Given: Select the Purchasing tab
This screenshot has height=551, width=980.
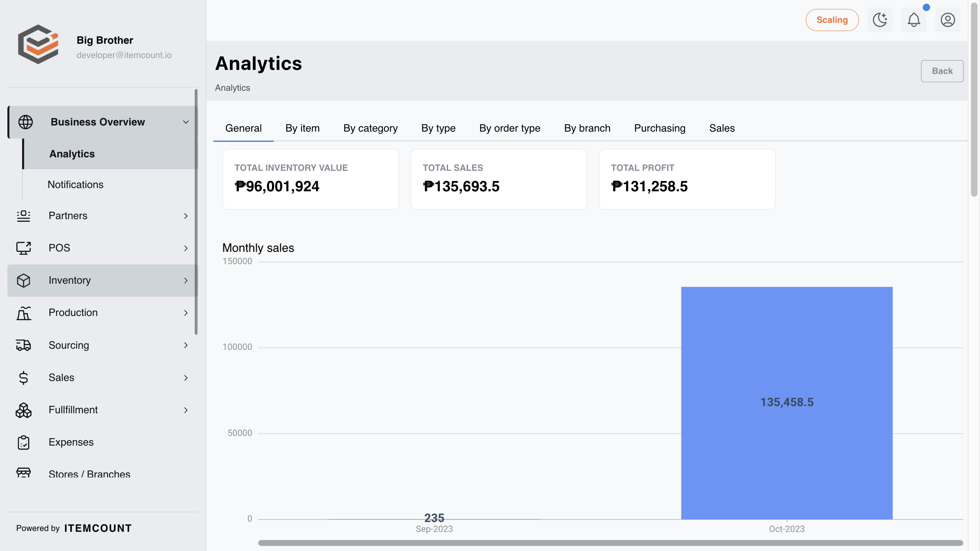Looking at the screenshot, I should 660,128.
